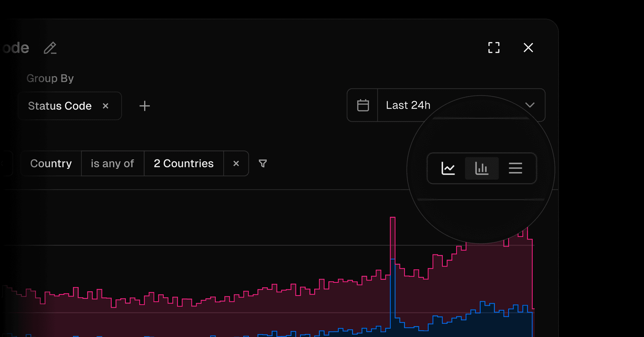Remove the Status Code grouping
The height and width of the screenshot is (337, 644).
(106, 106)
